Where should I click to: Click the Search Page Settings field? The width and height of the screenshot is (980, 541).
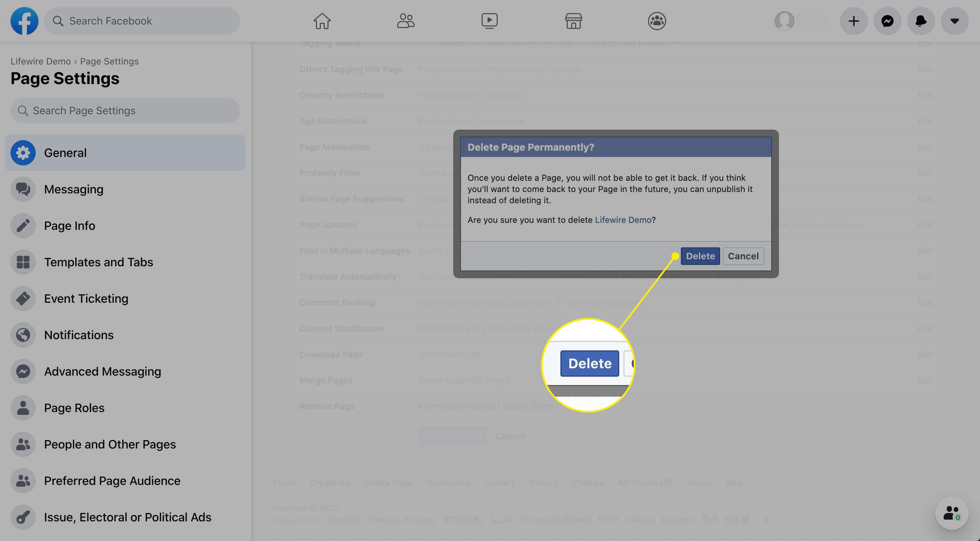pyautogui.click(x=125, y=111)
